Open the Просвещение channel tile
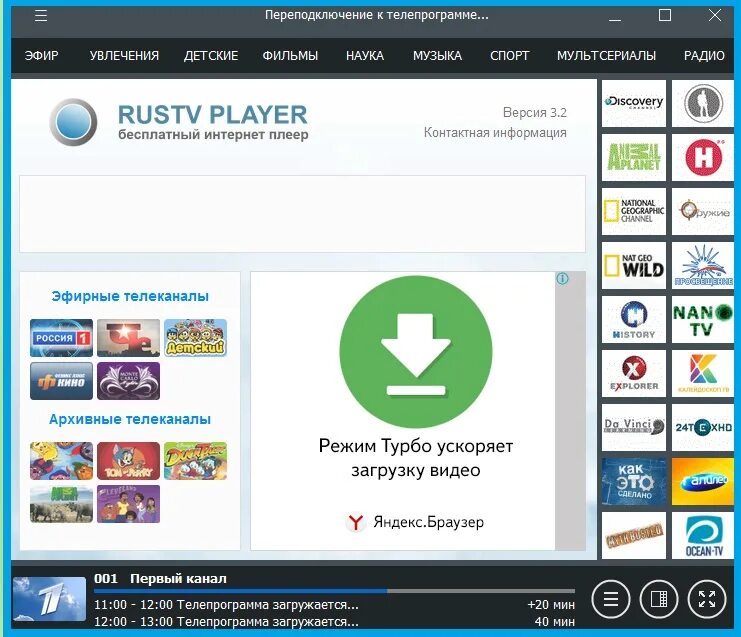 (x=703, y=266)
